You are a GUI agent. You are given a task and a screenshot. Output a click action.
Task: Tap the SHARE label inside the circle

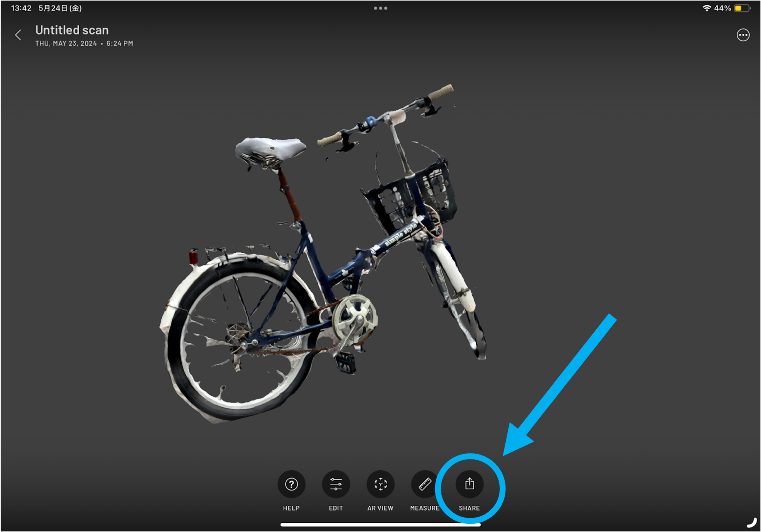click(469, 508)
